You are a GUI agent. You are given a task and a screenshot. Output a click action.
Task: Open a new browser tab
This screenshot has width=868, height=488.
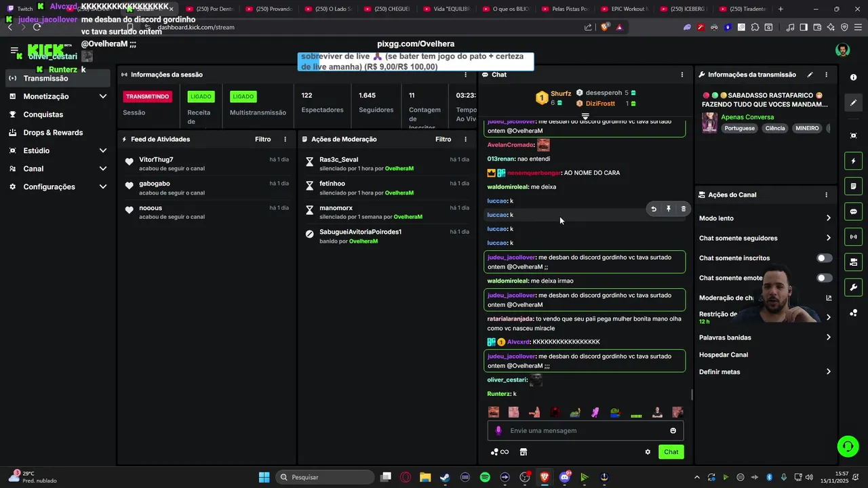tap(781, 9)
